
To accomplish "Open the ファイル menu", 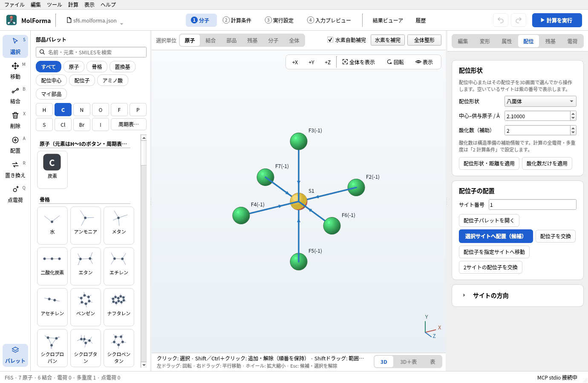I will click(14, 5).
